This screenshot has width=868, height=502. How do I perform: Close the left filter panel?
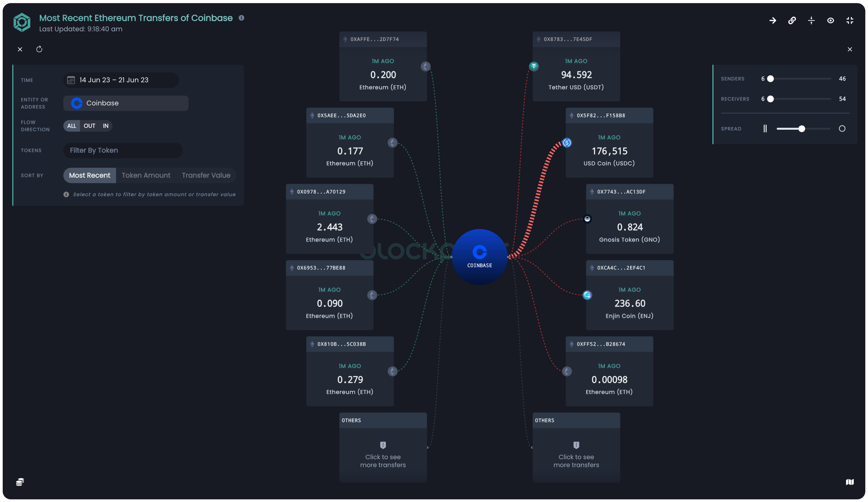click(20, 49)
